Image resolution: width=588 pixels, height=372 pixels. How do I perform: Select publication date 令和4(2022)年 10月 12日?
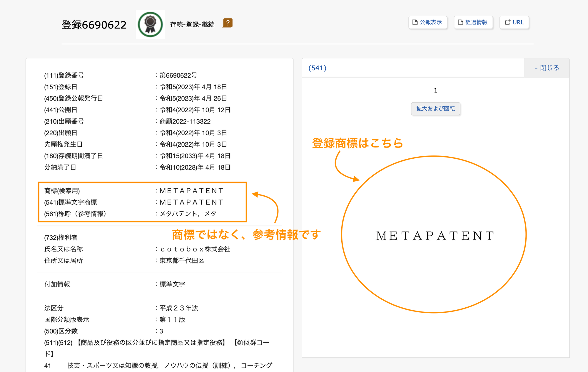pos(195,110)
